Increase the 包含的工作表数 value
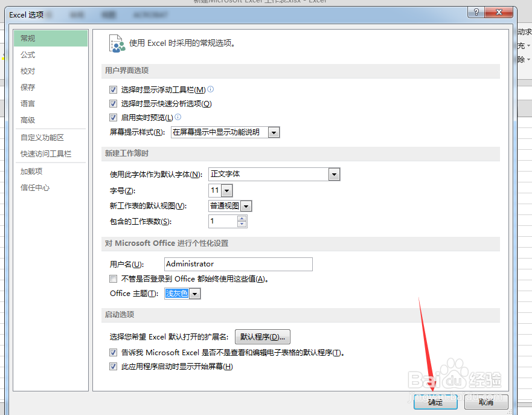The image size is (532, 415). tap(242, 219)
